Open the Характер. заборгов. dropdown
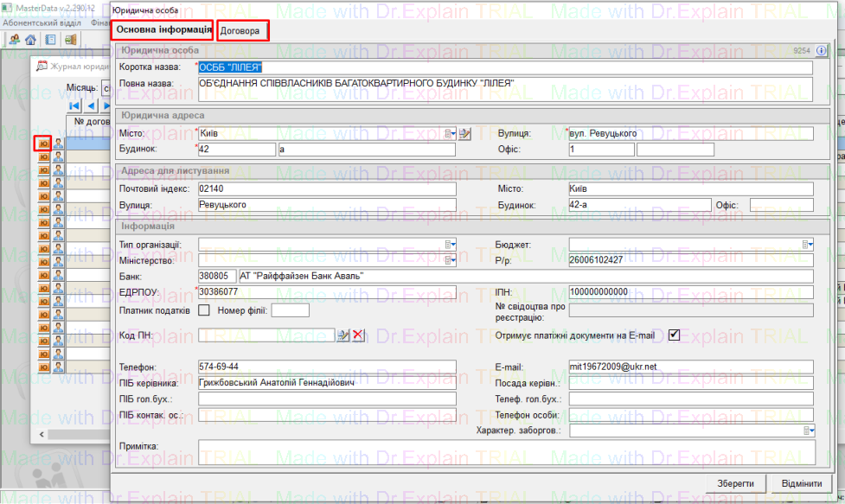Image resolution: width=845 pixels, height=504 pixels. point(808,430)
